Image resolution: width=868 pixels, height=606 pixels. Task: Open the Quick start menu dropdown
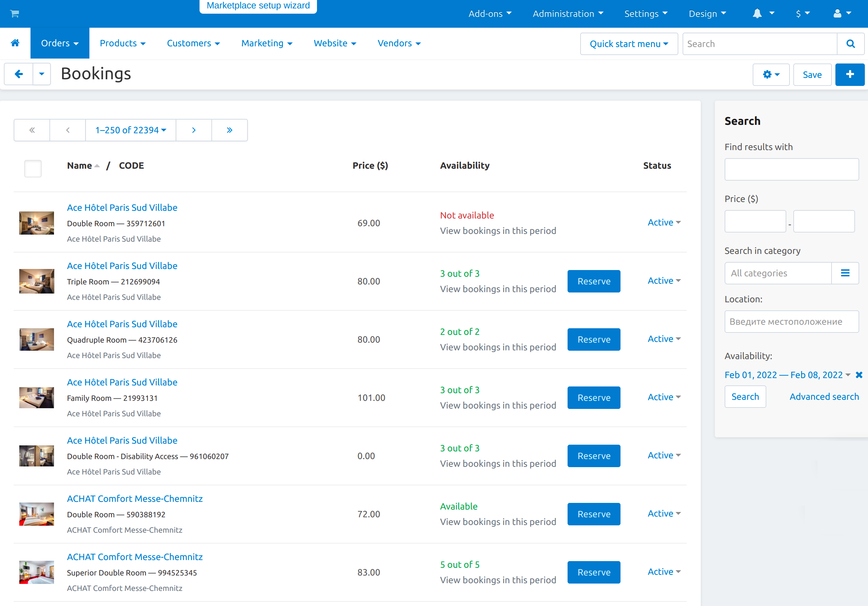click(x=629, y=44)
